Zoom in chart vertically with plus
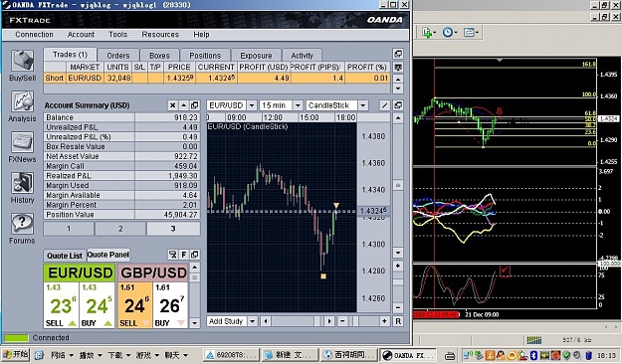The image size is (622, 364). [398, 266]
